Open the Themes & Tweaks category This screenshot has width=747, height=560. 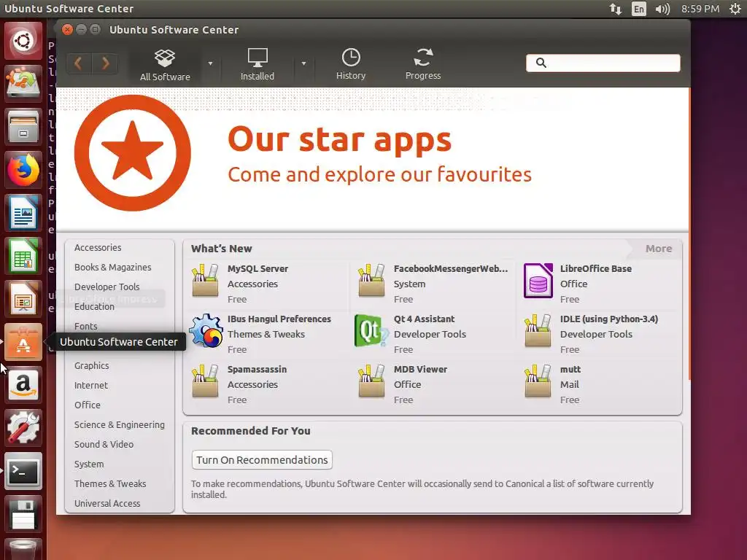point(110,483)
